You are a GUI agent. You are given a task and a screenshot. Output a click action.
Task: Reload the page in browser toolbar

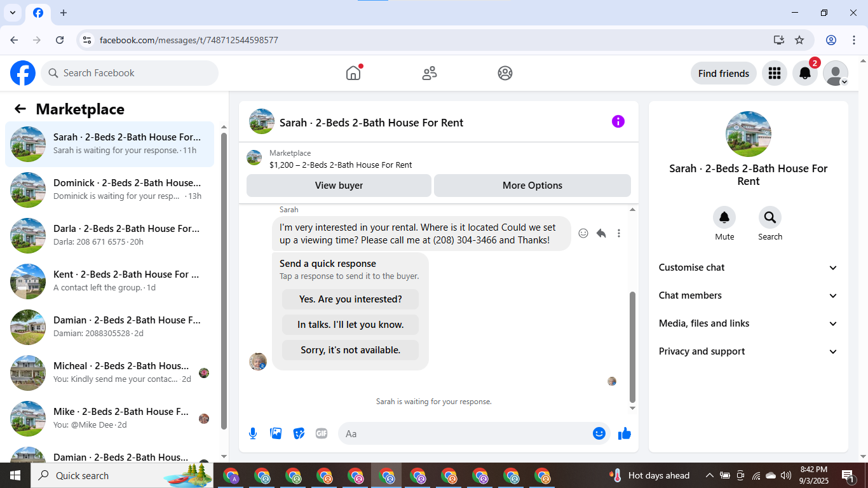point(60,40)
